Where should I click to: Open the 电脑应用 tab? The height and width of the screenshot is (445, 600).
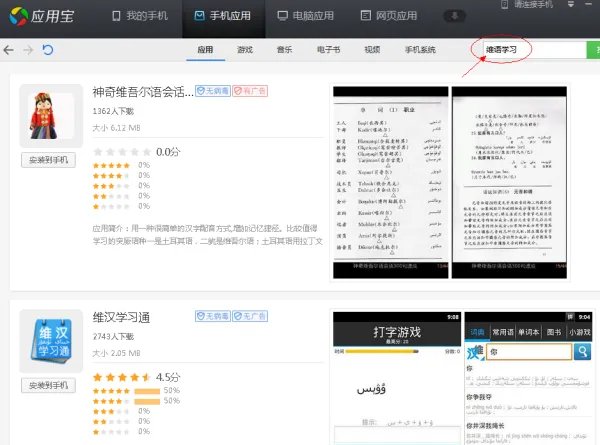pyautogui.click(x=306, y=16)
